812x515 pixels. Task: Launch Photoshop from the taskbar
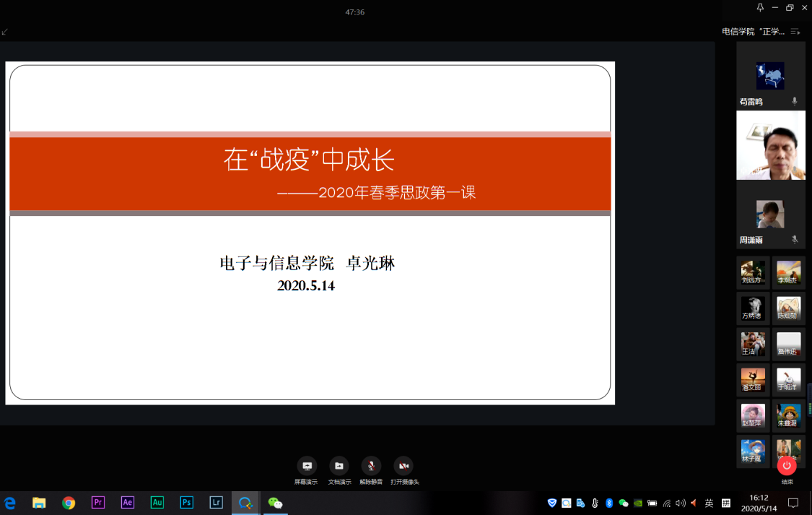(186, 503)
